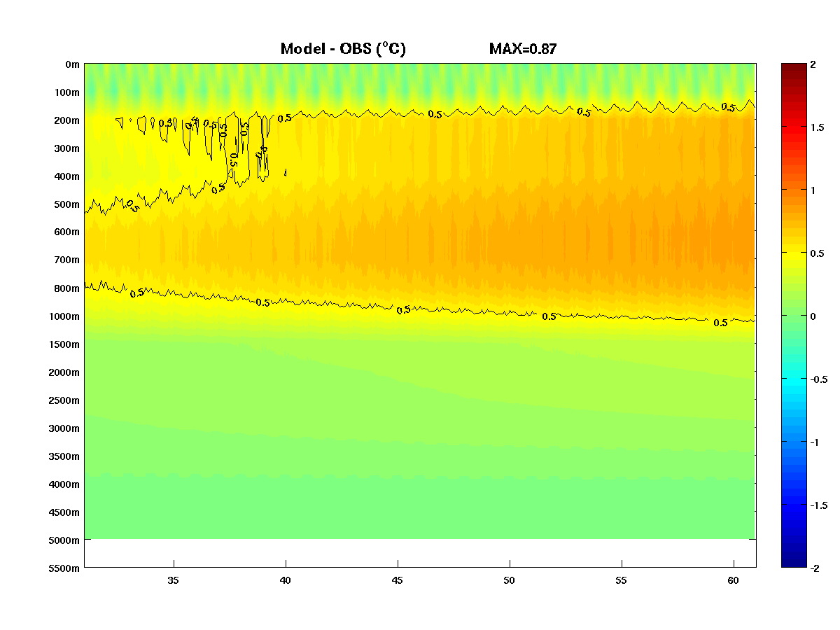The height and width of the screenshot is (630, 840).
Task: Click the "4500m" depth tick label
Action: [64, 512]
